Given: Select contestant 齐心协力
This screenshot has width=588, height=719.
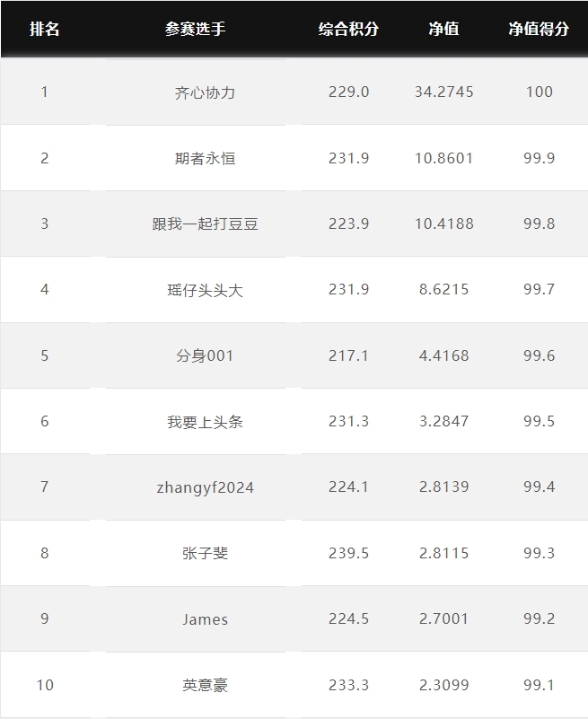Looking at the screenshot, I should pos(205,92).
